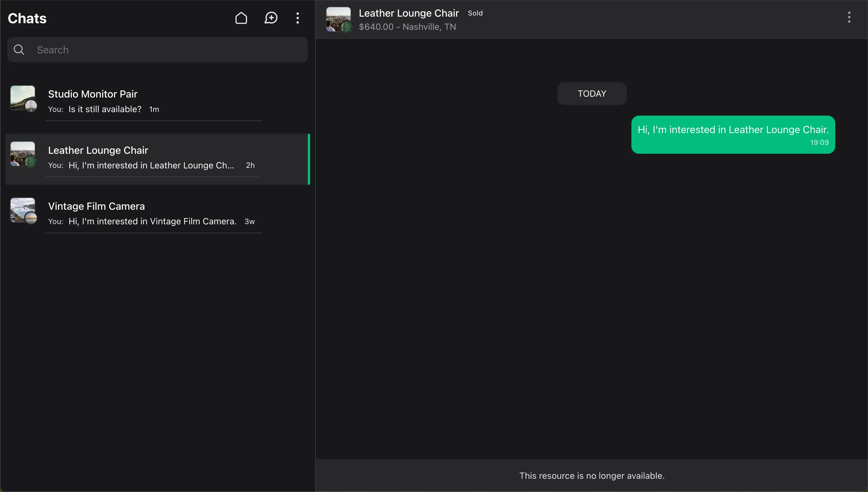Click the 1m timestamp on Studio Monitor Pair
This screenshot has width=868, height=492.
click(154, 110)
